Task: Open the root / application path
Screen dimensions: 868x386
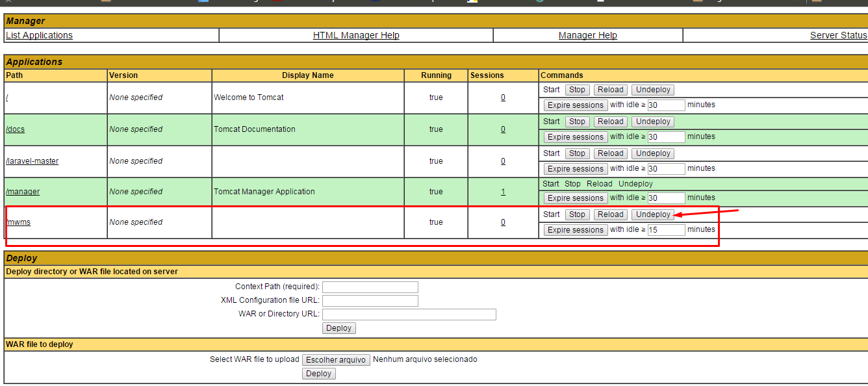Action: (x=7, y=97)
